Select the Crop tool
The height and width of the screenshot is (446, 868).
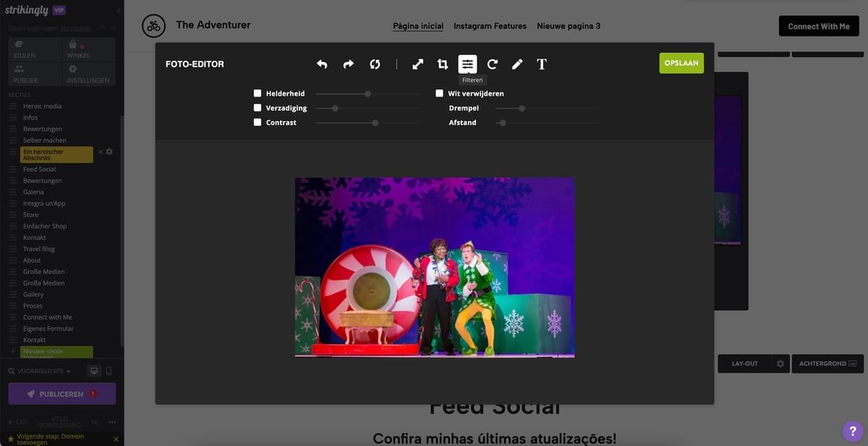pos(443,64)
